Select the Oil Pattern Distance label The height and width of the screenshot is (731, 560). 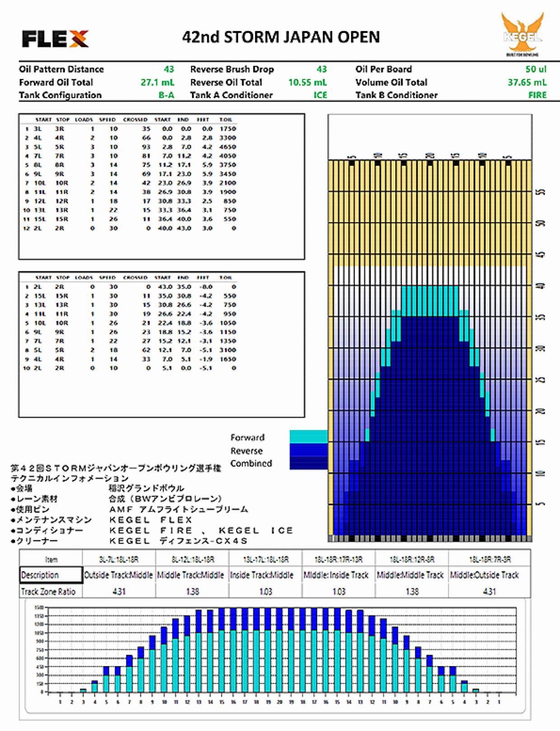click(x=61, y=69)
